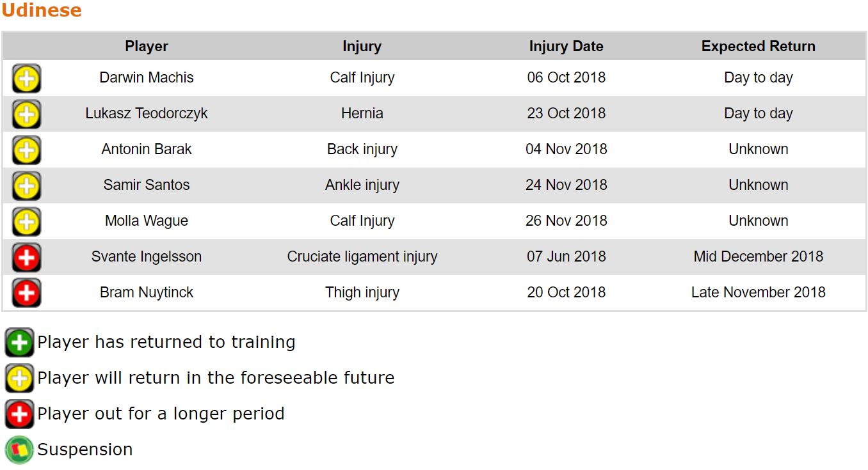Click the Udinese team heading

(42, 11)
